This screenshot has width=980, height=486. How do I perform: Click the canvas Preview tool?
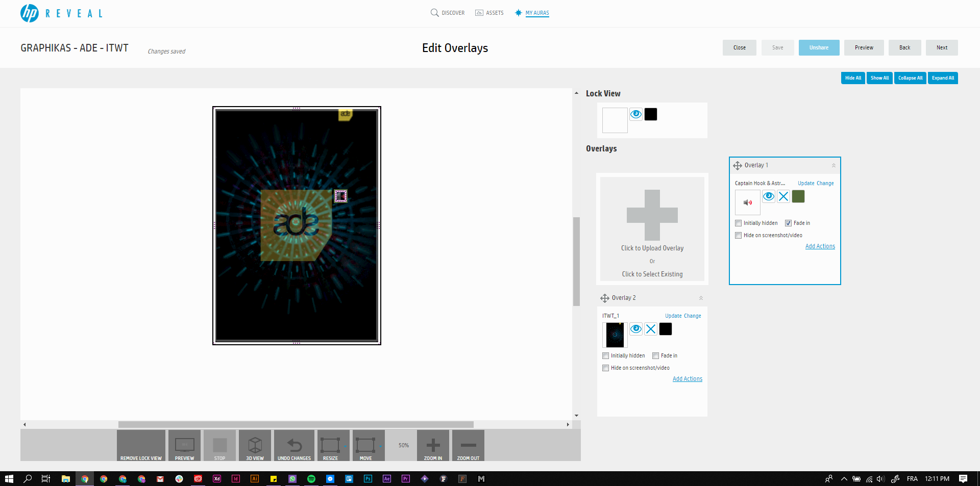tap(184, 446)
